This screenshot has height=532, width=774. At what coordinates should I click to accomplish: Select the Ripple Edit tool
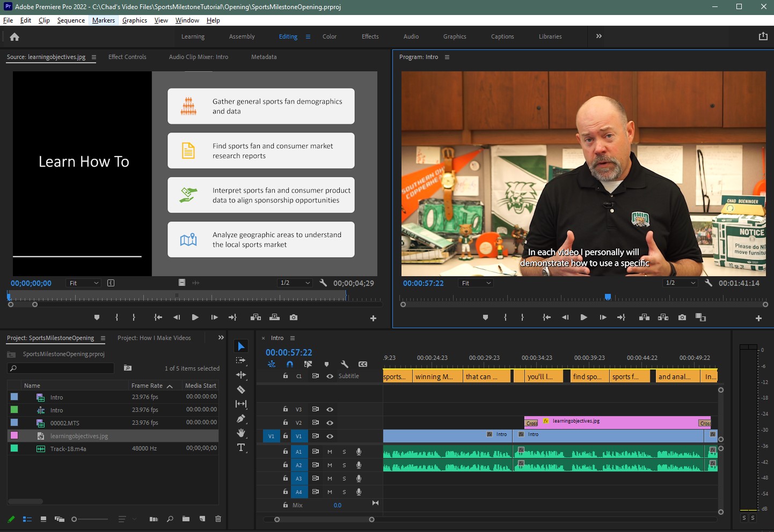click(x=241, y=375)
